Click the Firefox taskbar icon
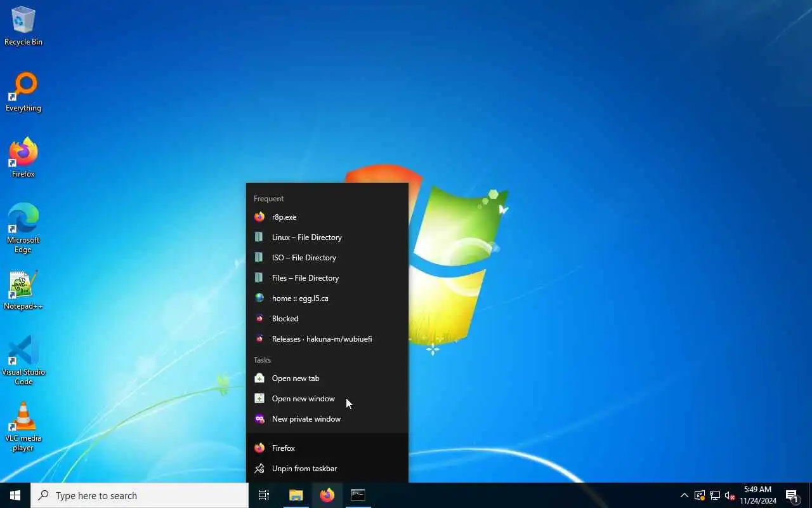This screenshot has width=812, height=508. (327, 495)
